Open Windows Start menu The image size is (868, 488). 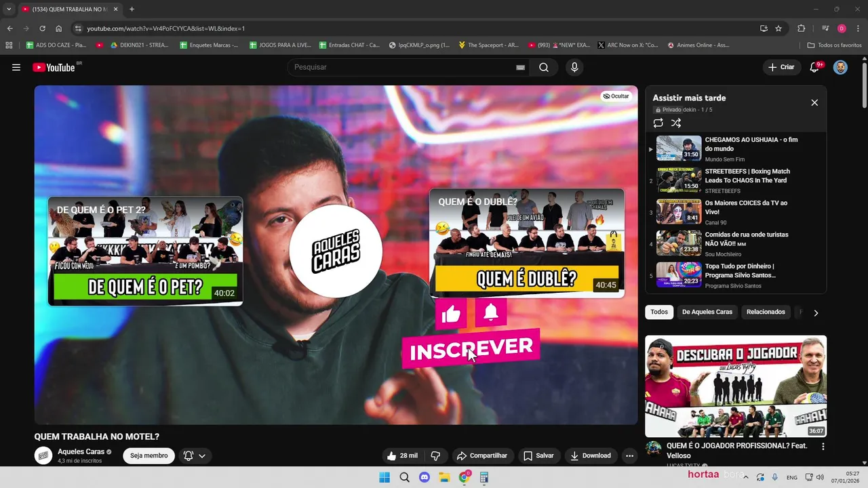[384, 477]
